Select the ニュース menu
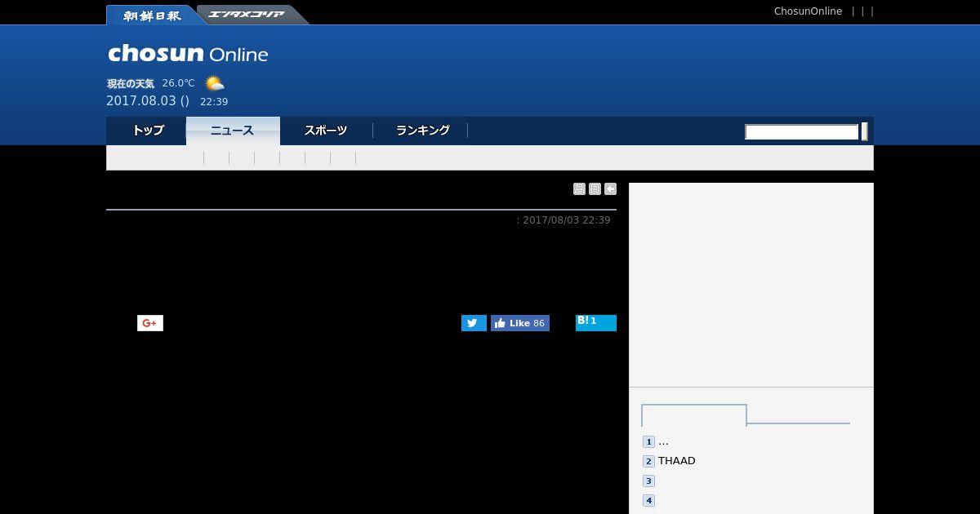Screen dimensions: 980x514 pyautogui.click(x=233, y=131)
